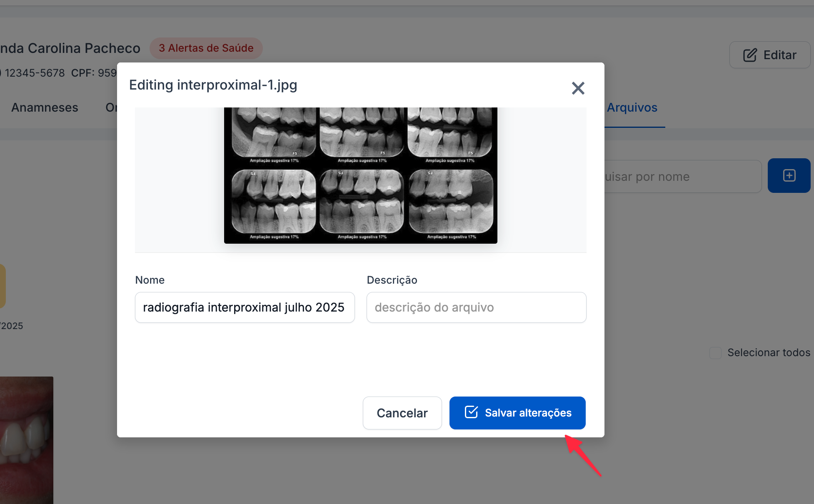Click the dialog title Editing interproximal-1.jpg

point(213,85)
